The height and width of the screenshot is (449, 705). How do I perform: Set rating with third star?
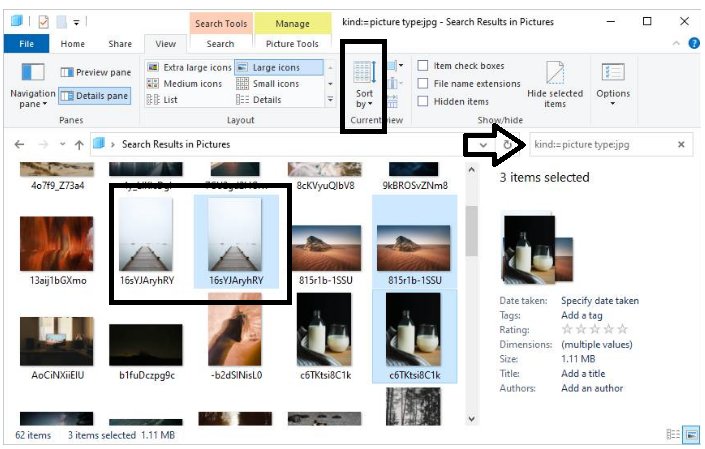tap(595, 329)
